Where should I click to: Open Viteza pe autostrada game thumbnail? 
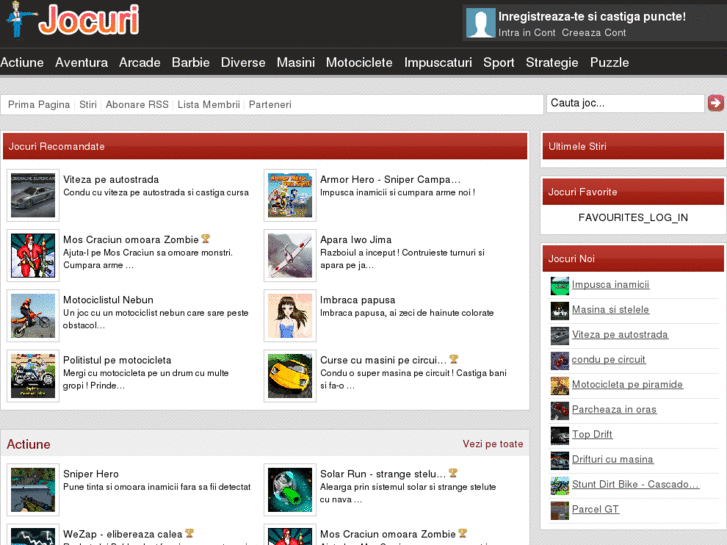point(33,195)
